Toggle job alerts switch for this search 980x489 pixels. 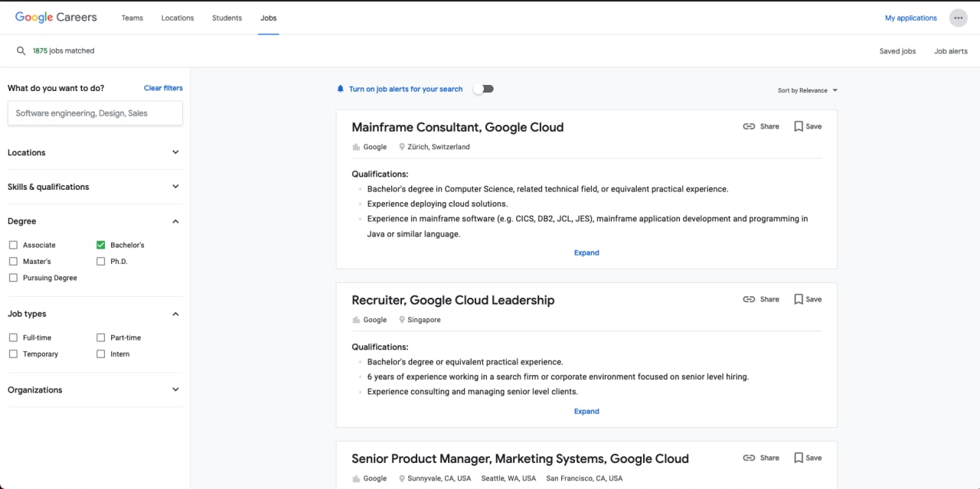pyautogui.click(x=483, y=89)
